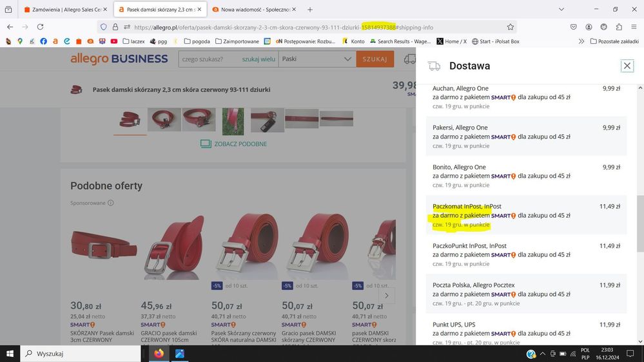
Task: Open the Paski category dropdown
Action: click(x=317, y=59)
